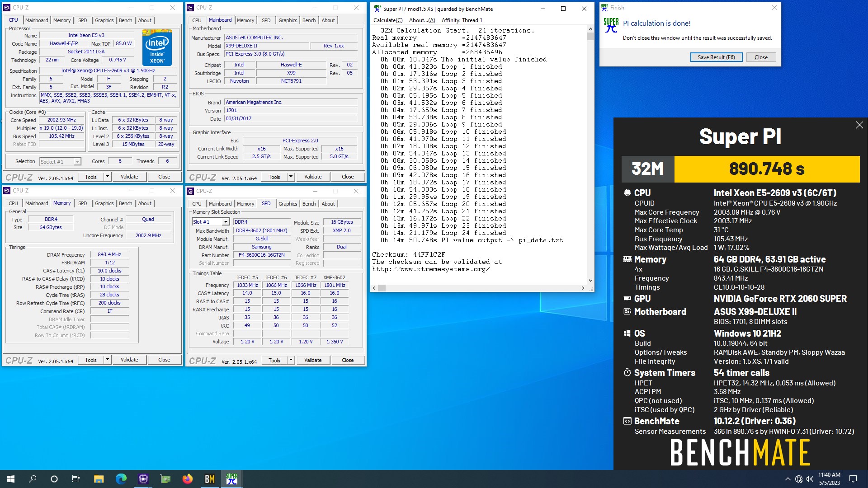
Task: Click DRAM Frequency 843.4 MHz field
Action: tap(109, 254)
